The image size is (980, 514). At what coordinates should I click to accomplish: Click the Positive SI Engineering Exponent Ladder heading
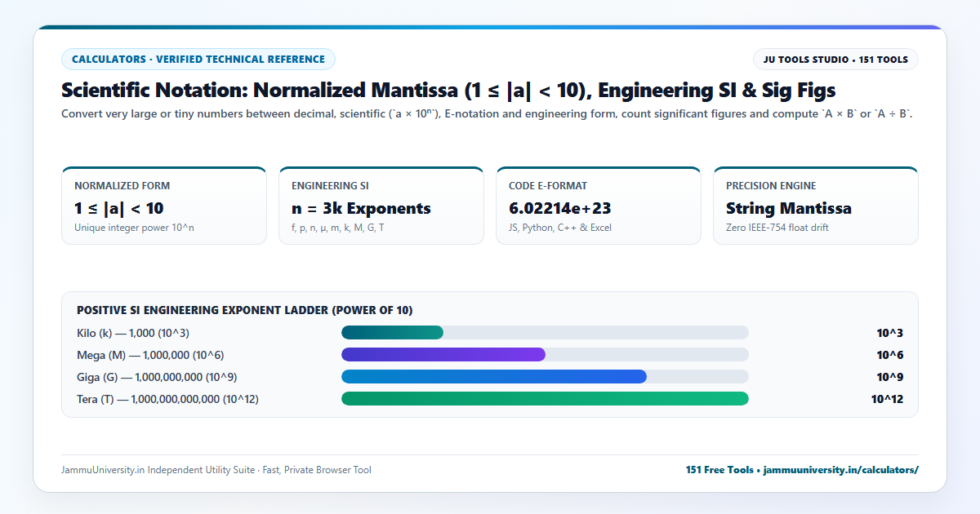click(244, 310)
